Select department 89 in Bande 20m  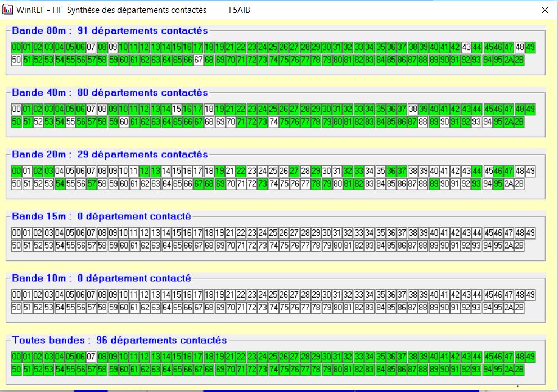point(434,184)
